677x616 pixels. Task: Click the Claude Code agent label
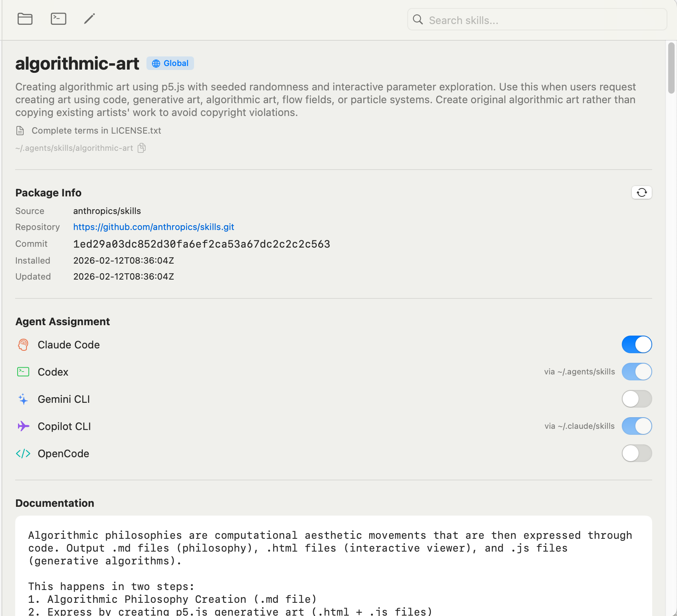coord(69,345)
